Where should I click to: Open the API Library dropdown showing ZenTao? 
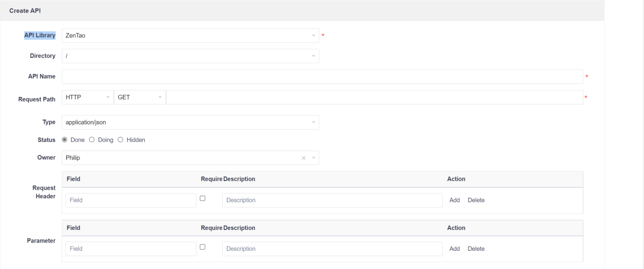point(190,36)
